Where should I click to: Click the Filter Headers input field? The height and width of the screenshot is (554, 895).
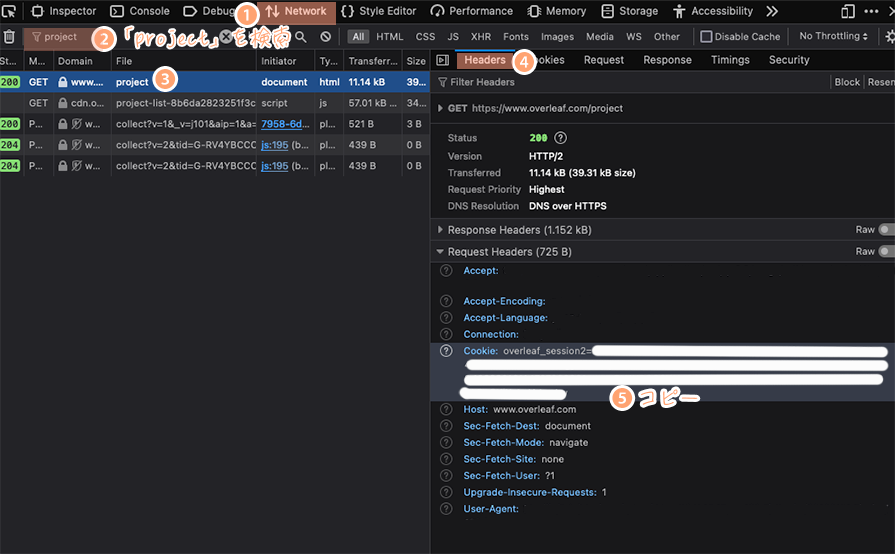(630, 82)
